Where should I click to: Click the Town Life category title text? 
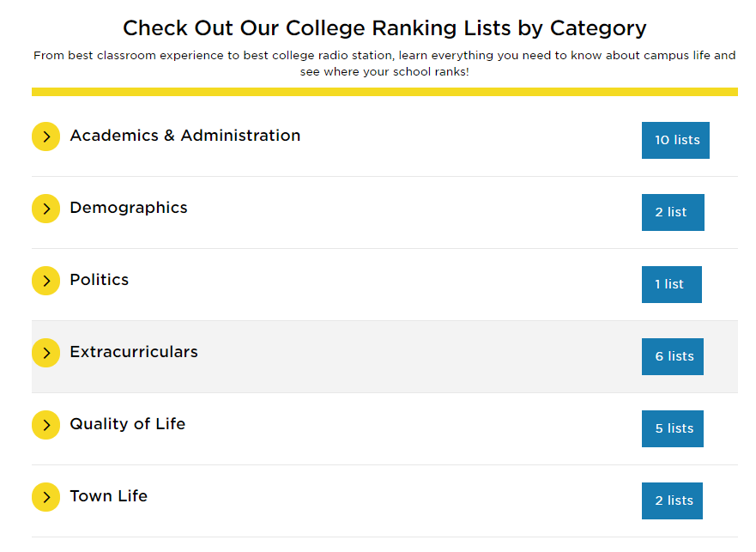click(x=108, y=496)
